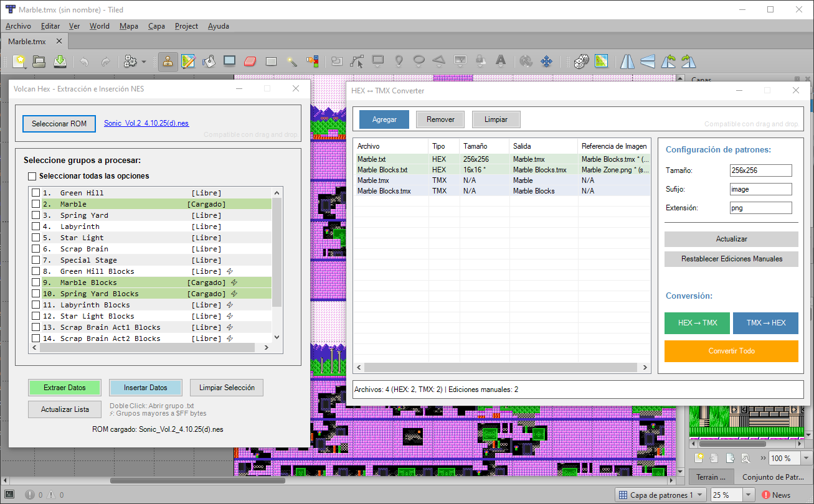Check 'Seleccionar todas las opciones'
Screen dimensions: 814x504
click(x=32, y=176)
